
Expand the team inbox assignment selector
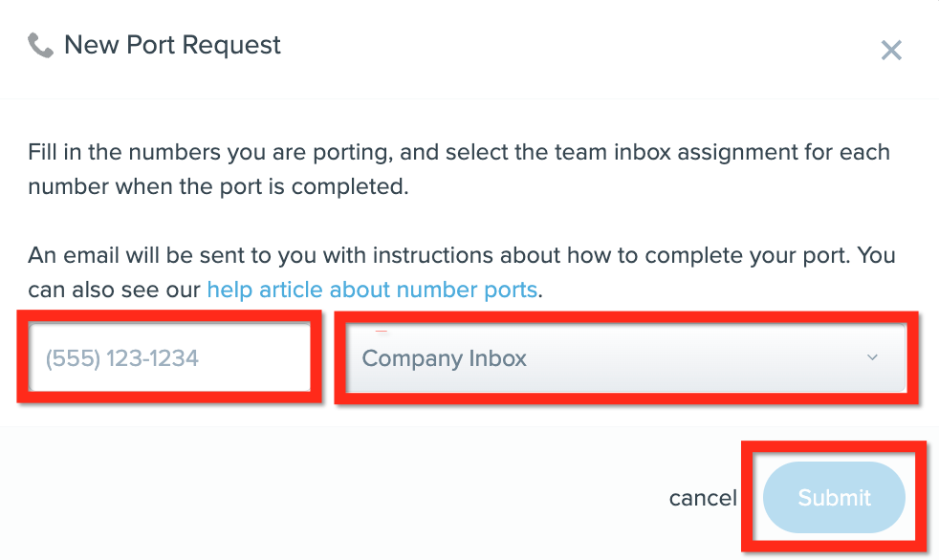tap(625, 357)
